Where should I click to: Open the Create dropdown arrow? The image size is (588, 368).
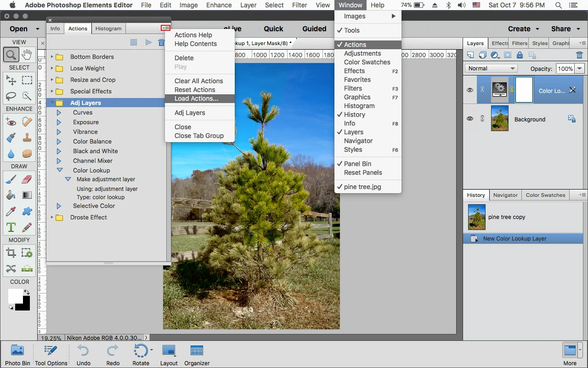point(537,29)
